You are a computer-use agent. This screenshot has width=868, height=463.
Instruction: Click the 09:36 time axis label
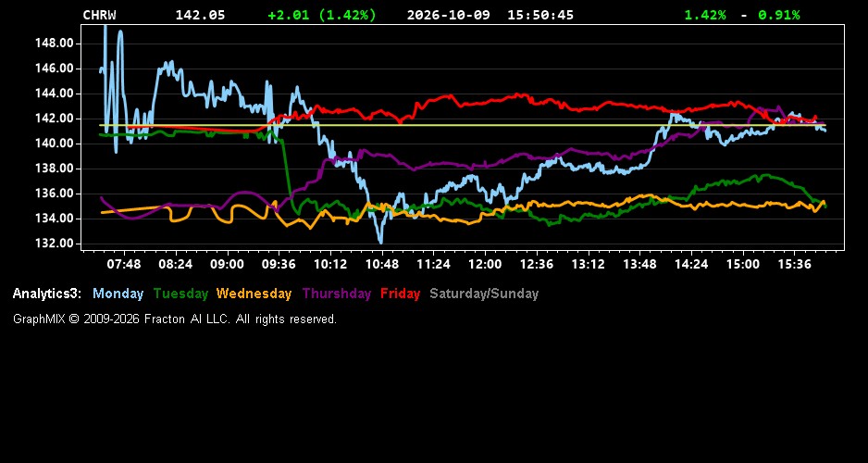279,264
